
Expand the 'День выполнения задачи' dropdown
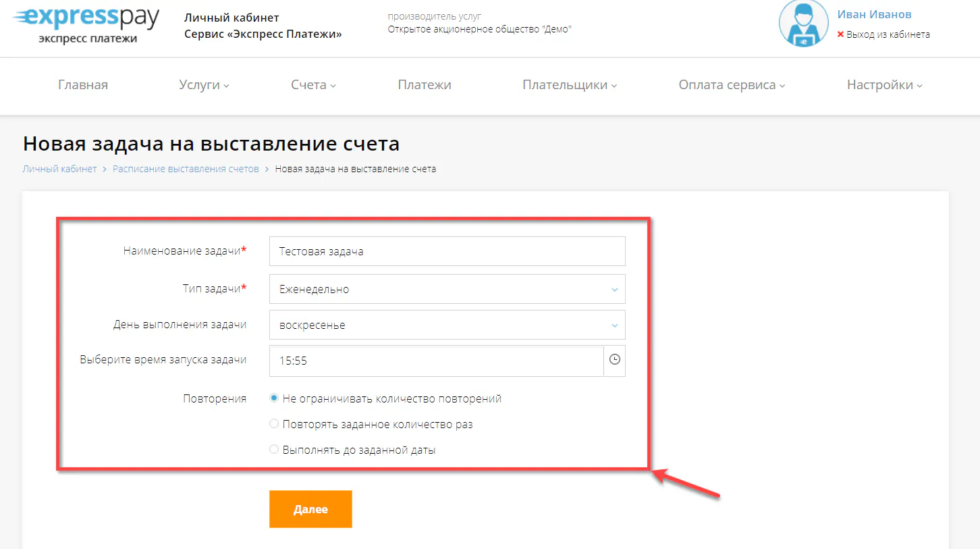tap(447, 324)
